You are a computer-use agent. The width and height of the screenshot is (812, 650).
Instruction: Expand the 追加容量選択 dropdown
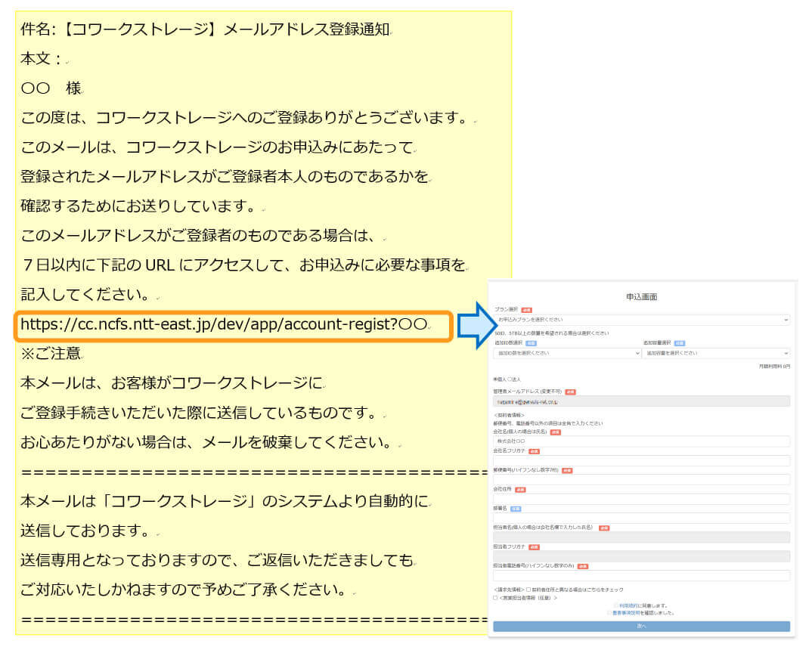(715, 353)
